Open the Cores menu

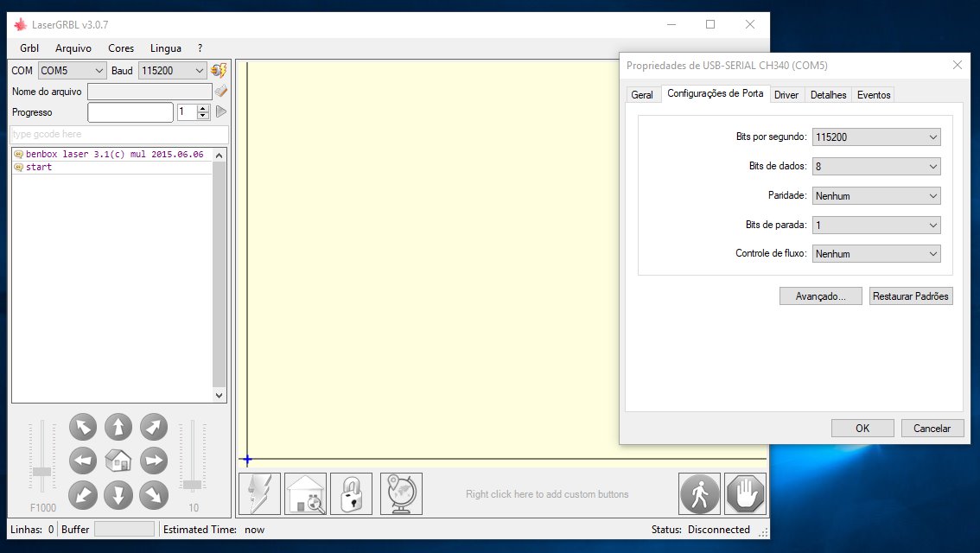pos(121,48)
